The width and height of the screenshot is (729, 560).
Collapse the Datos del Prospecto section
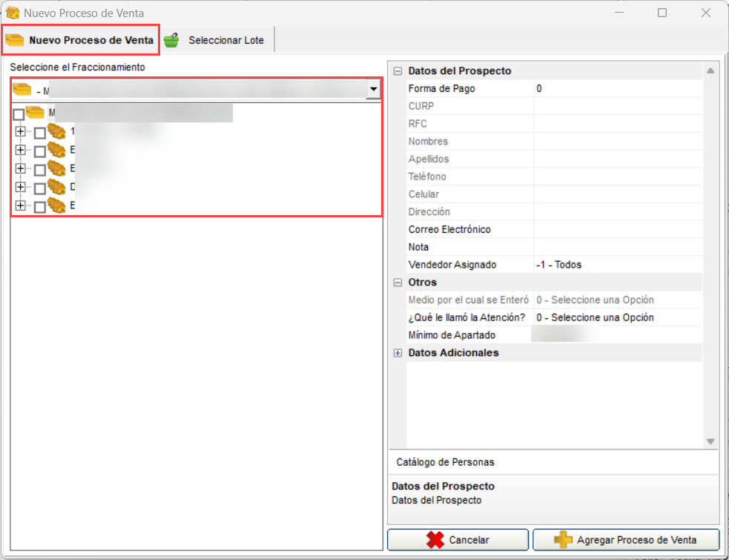pyautogui.click(x=398, y=71)
